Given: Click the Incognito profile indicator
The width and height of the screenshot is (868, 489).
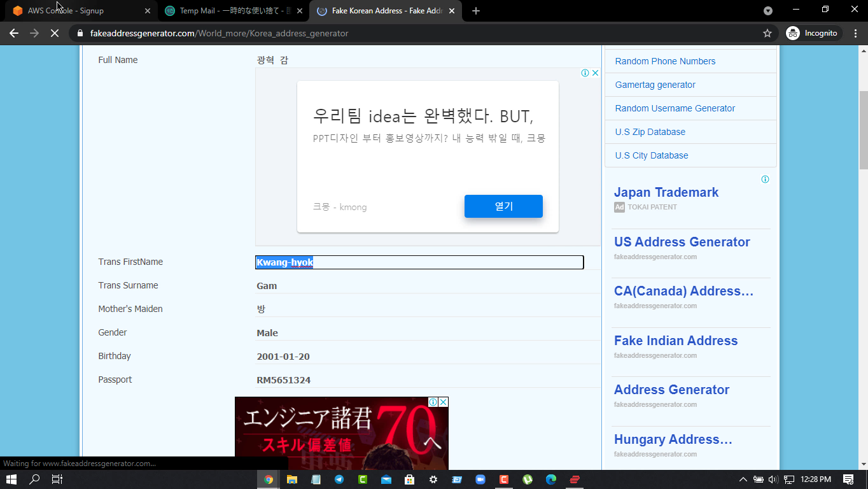Looking at the screenshot, I should (813, 33).
